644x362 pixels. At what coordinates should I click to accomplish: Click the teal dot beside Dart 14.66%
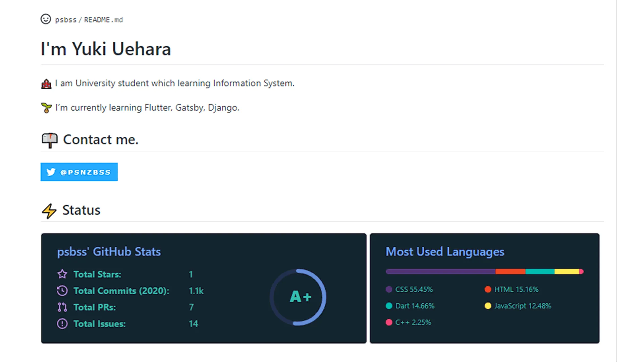389,306
